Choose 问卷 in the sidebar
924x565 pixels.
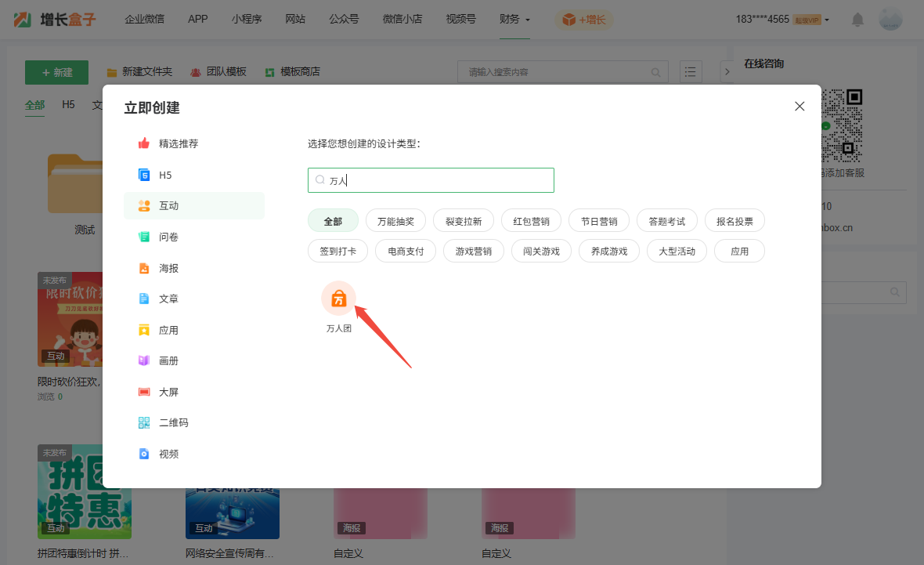pyautogui.click(x=168, y=237)
